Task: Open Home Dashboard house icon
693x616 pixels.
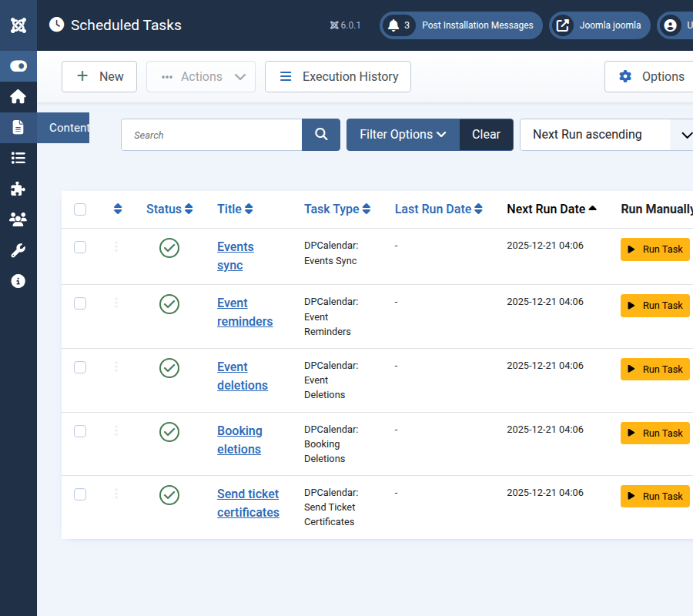Action: (18, 97)
